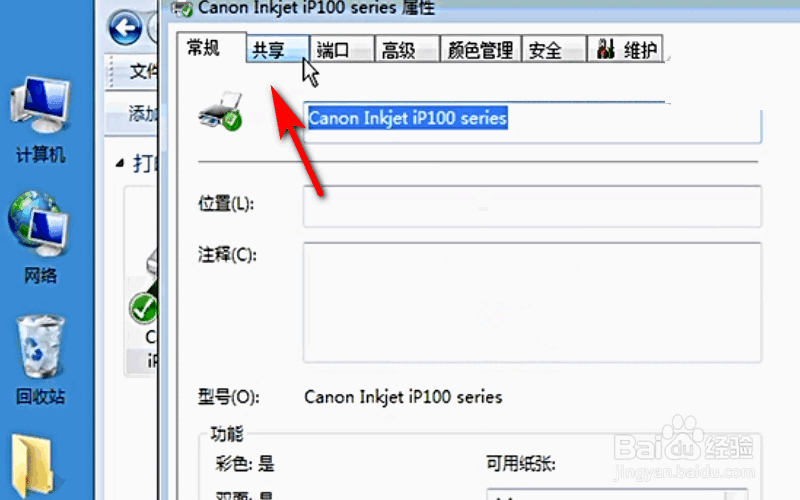Click the green checkmark default printer icon
The width and height of the screenshot is (800, 500).
(143, 308)
